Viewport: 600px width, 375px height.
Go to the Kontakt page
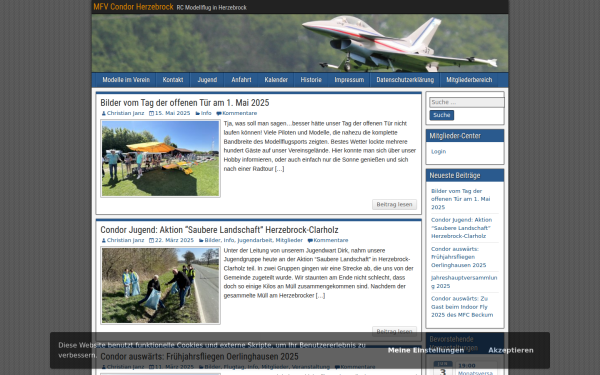tap(173, 80)
